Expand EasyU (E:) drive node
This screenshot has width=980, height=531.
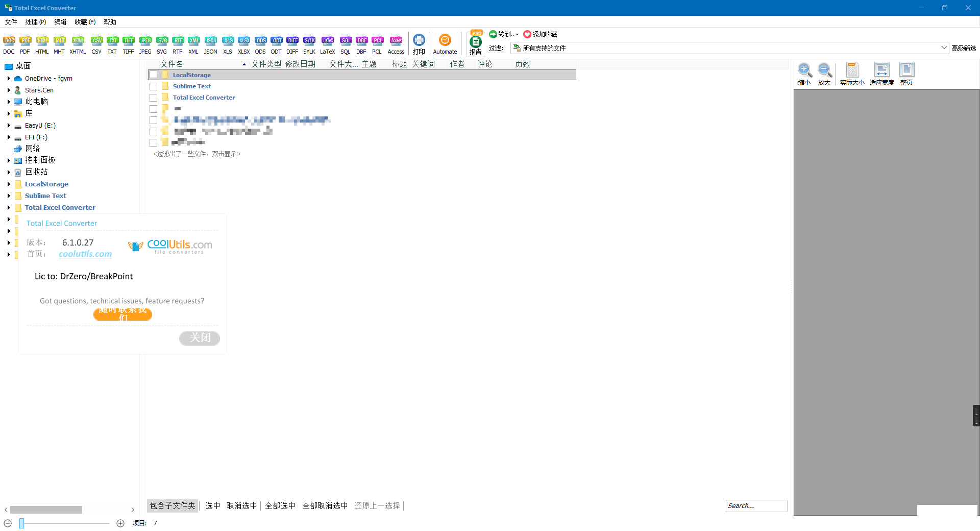pos(9,125)
